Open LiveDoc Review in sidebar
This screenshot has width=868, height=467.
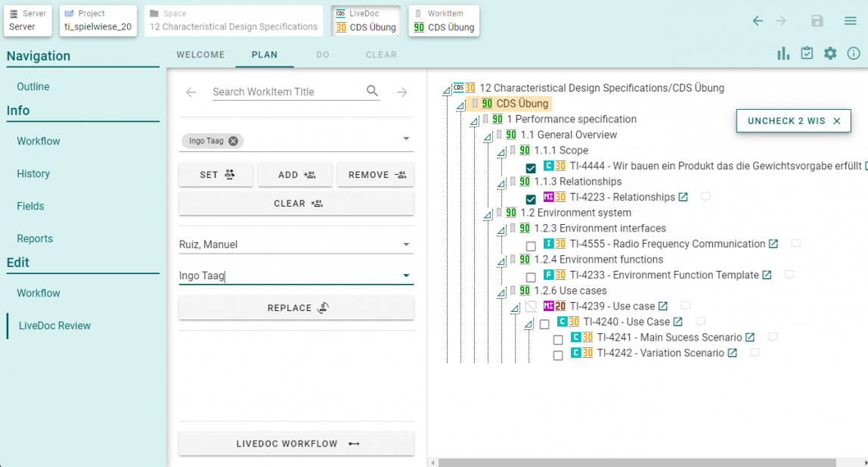[x=54, y=325]
